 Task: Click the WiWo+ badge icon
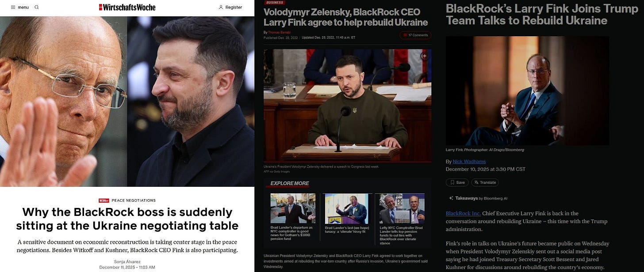[x=104, y=200]
